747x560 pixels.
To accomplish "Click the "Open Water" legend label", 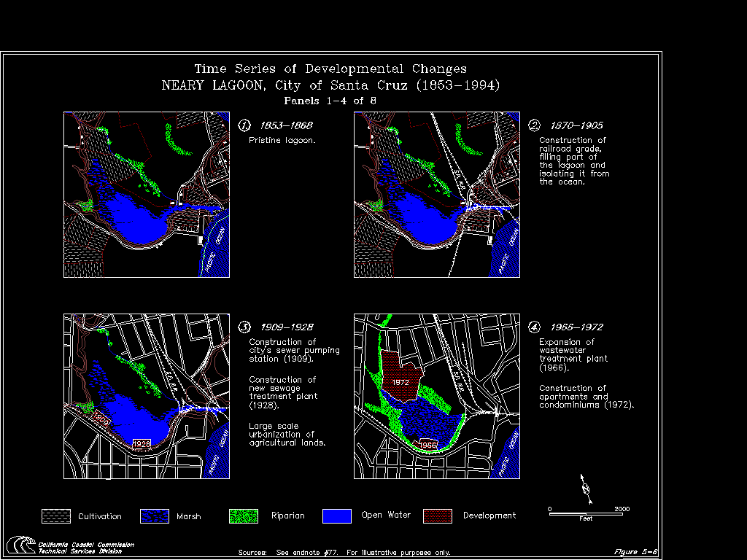I will pos(386,516).
